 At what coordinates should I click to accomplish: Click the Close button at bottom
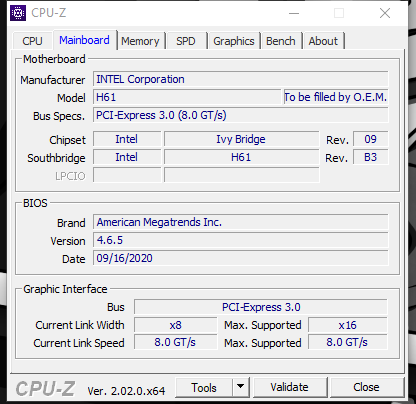pyautogui.click(x=366, y=387)
